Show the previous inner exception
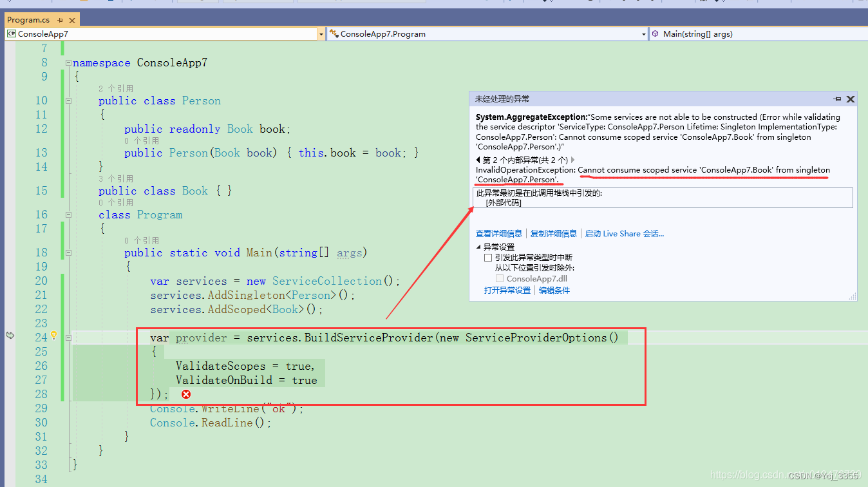The width and height of the screenshot is (868, 487). coord(478,160)
